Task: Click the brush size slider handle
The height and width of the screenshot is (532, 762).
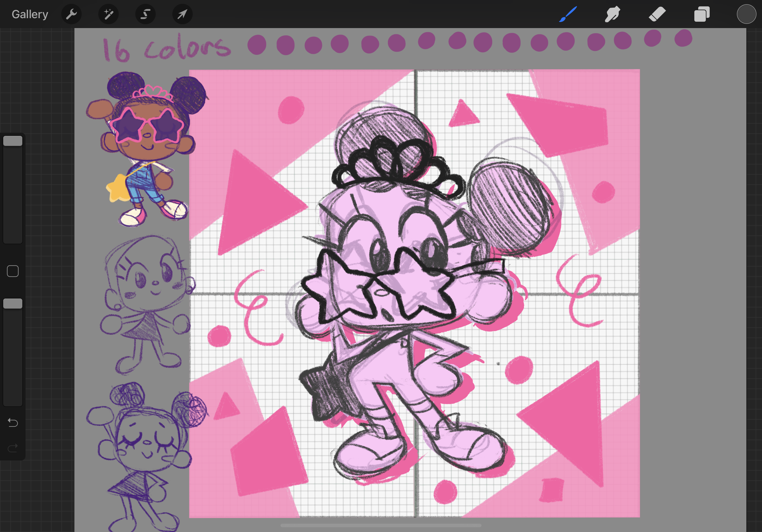Action: coord(13,141)
